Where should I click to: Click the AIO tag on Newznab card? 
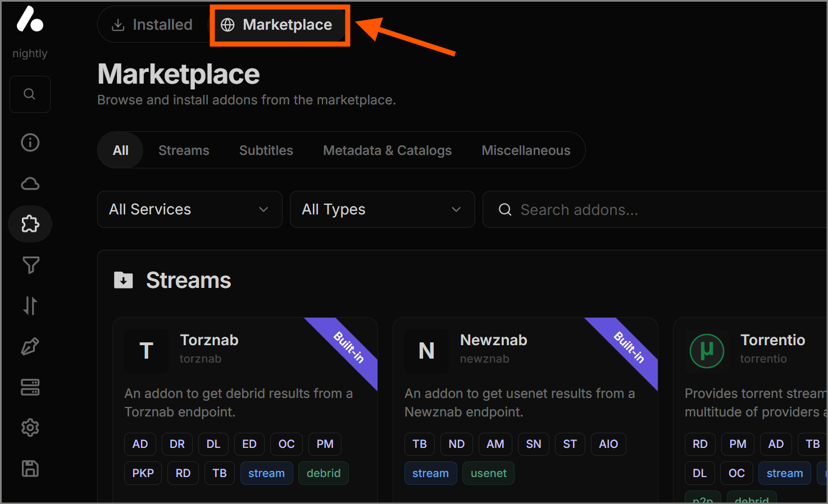pyautogui.click(x=608, y=444)
